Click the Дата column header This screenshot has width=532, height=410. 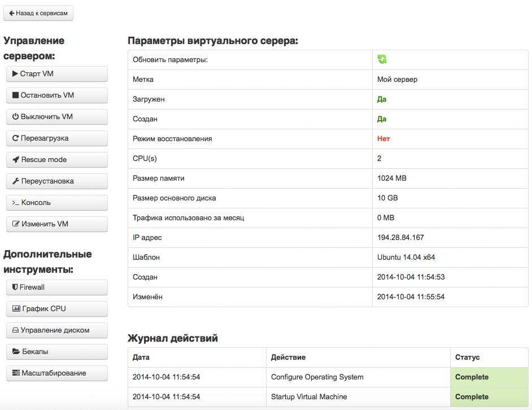(x=141, y=357)
